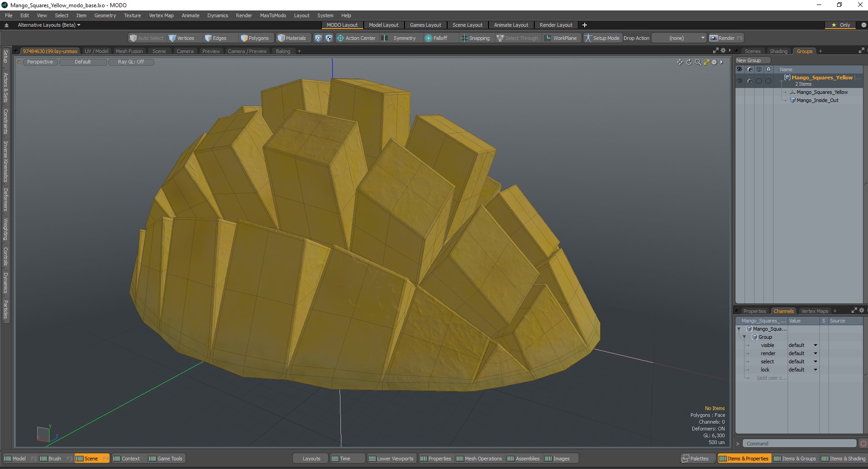Click the expand icon of the Groups panel
Image resolution: width=868 pixels, height=469 pixels.
[x=861, y=51]
